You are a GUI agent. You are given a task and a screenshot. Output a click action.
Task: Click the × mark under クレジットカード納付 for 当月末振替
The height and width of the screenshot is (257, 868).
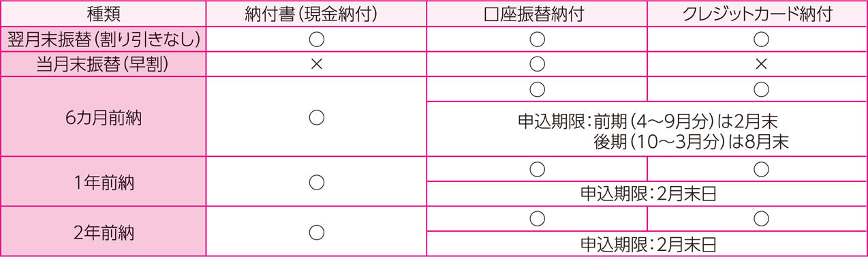pyautogui.click(x=761, y=65)
